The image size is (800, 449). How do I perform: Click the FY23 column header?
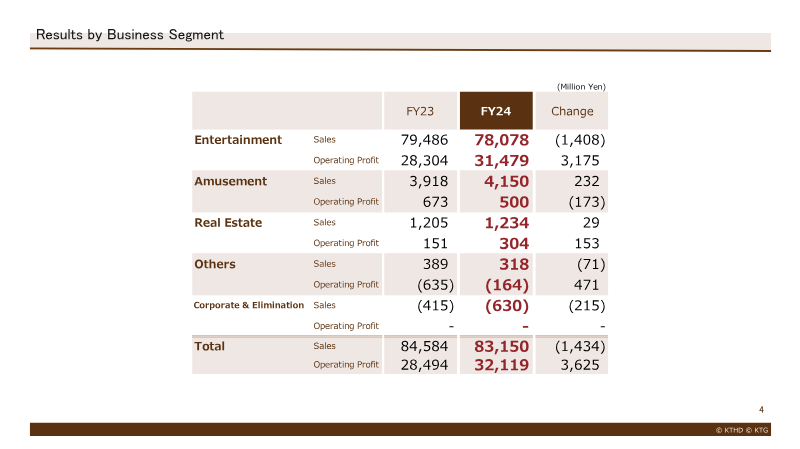pos(420,111)
